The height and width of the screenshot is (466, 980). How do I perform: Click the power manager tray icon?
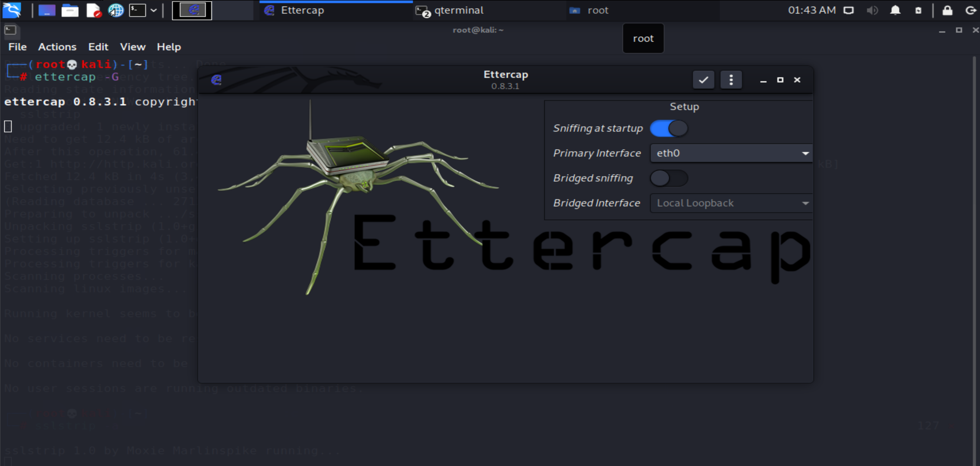click(x=918, y=10)
